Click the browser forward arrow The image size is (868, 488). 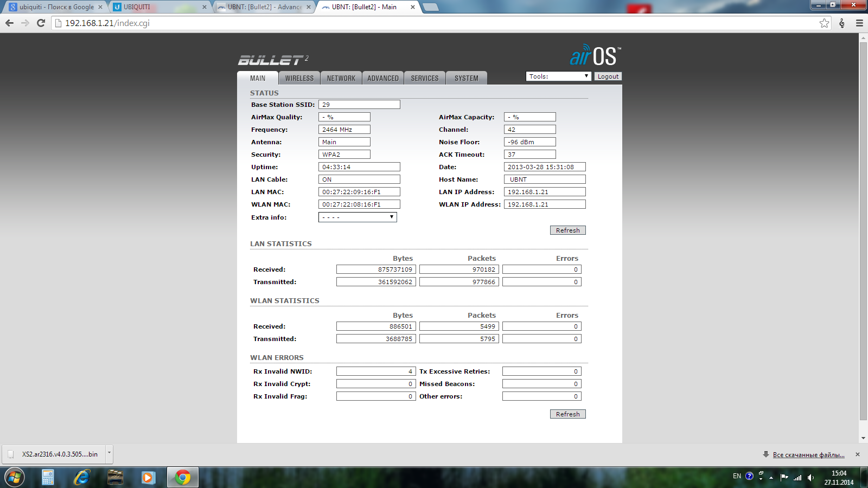click(x=25, y=23)
